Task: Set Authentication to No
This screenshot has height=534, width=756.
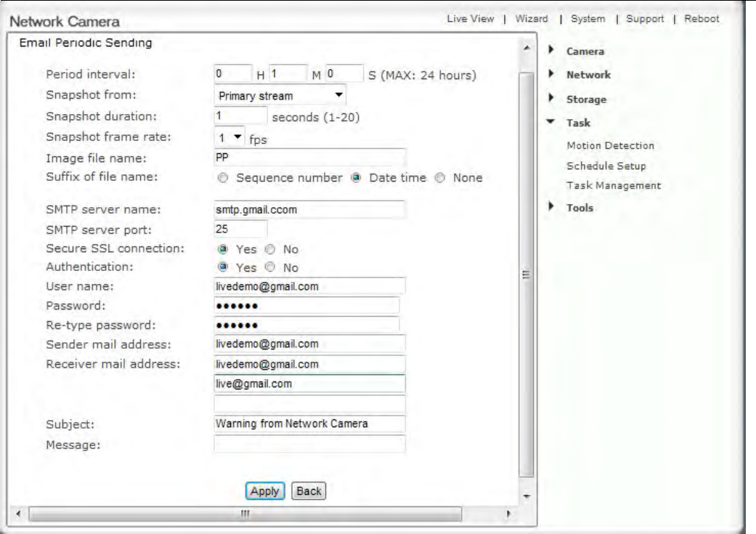Action: [270, 267]
